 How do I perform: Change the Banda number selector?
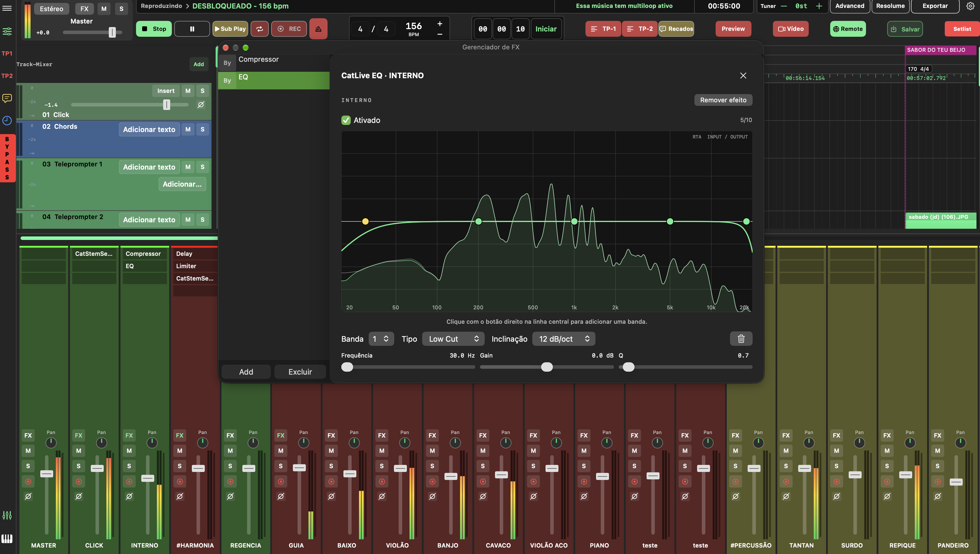[380, 338]
